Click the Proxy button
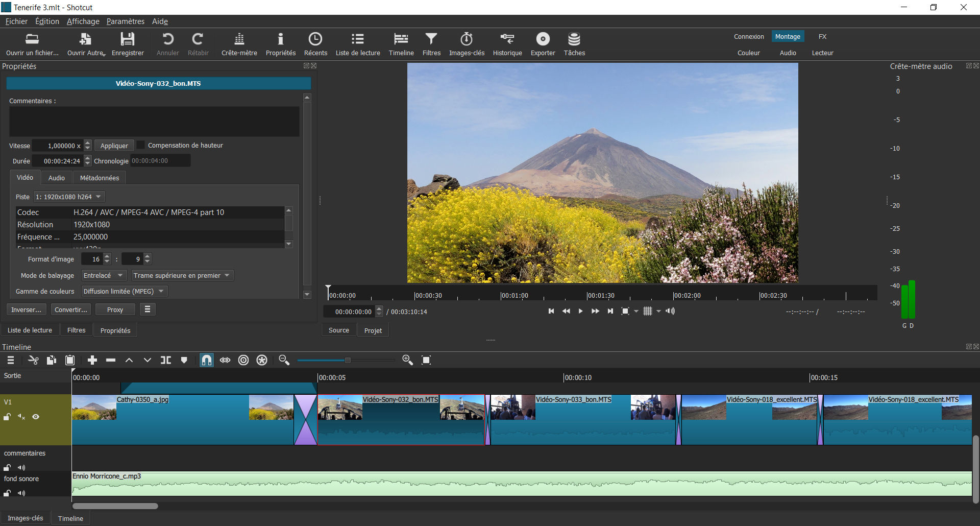Screen dimensions: 980x526 point(115,309)
